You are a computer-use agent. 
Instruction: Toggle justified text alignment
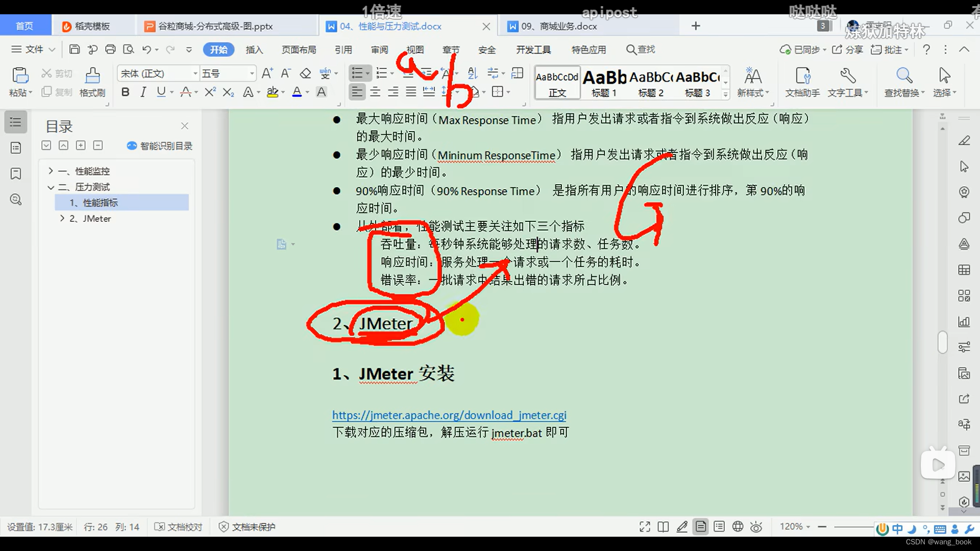click(x=411, y=92)
